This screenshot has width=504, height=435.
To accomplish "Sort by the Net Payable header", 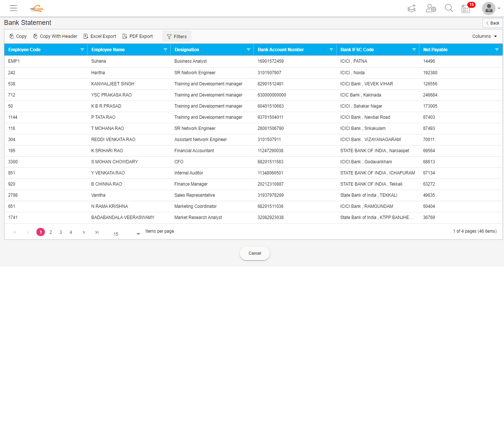I will 435,50.
